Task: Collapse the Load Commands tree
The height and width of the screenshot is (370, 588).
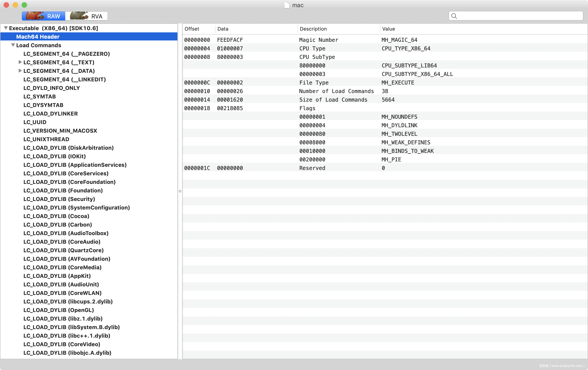Action: click(13, 45)
